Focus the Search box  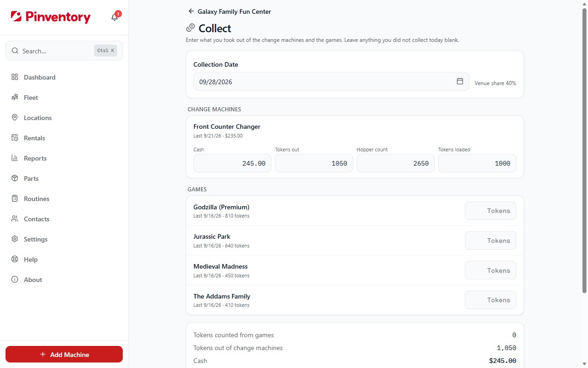(64, 51)
